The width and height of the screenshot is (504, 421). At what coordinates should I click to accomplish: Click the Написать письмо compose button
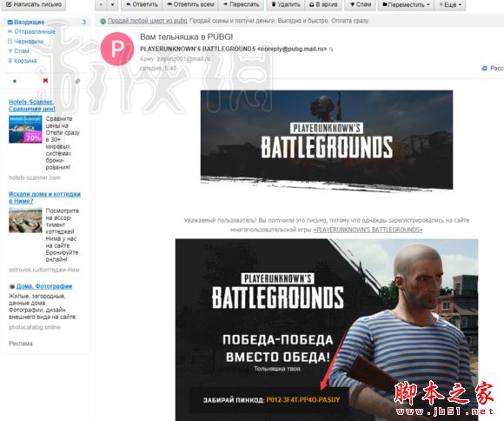click(x=34, y=4)
